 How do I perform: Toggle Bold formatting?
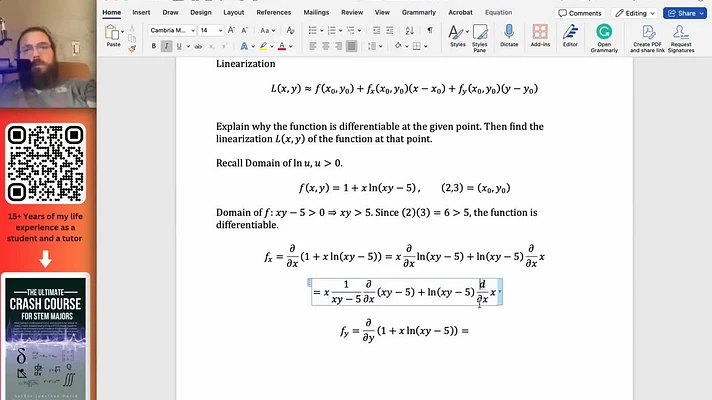153,46
